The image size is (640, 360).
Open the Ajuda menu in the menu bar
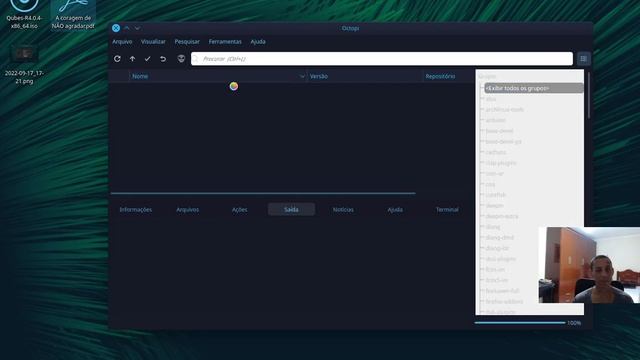point(258,42)
